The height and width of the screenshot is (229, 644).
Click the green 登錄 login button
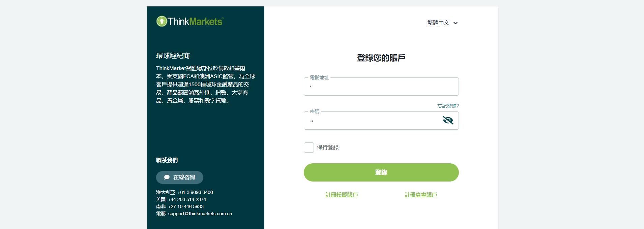(381, 172)
